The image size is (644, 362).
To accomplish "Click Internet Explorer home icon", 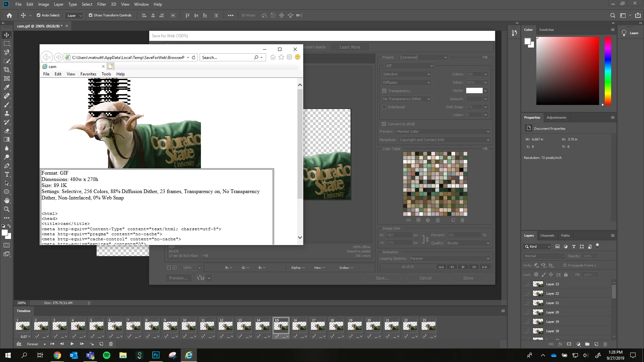I will pos(273,57).
